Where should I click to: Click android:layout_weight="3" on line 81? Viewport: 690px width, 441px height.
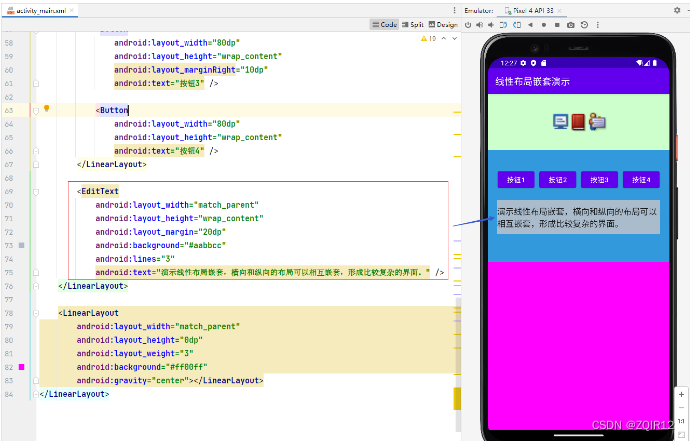click(x=135, y=353)
